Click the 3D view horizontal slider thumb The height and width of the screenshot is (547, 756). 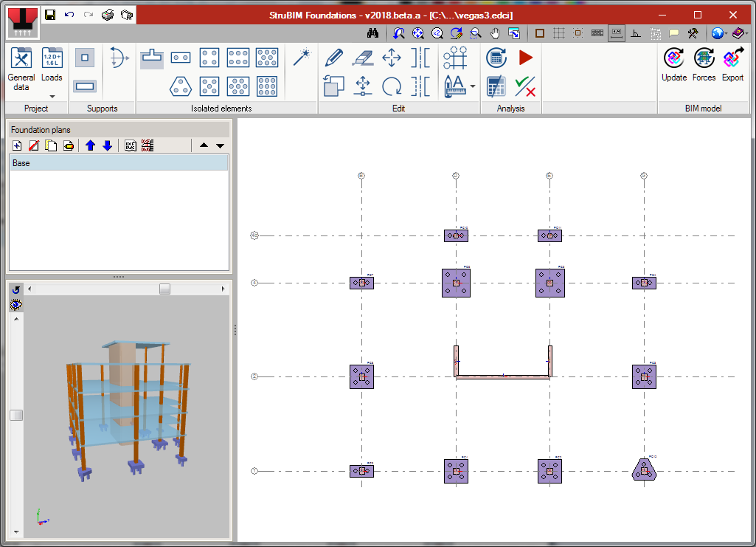click(164, 289)
